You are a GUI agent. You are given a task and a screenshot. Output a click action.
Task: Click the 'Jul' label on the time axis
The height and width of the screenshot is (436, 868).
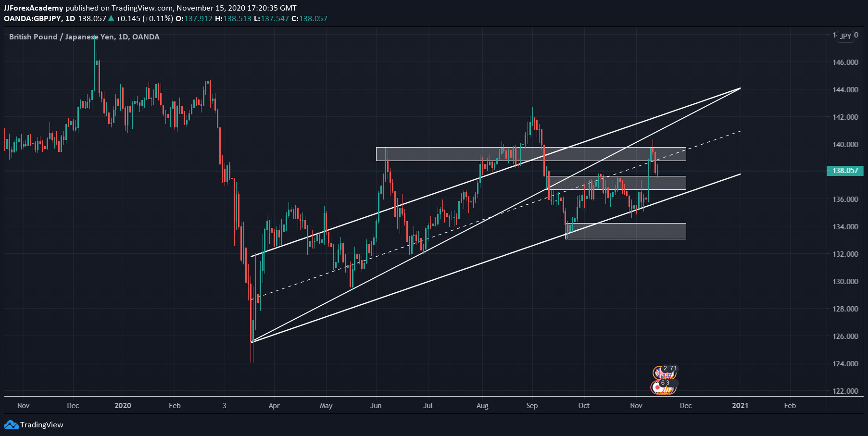428,406
